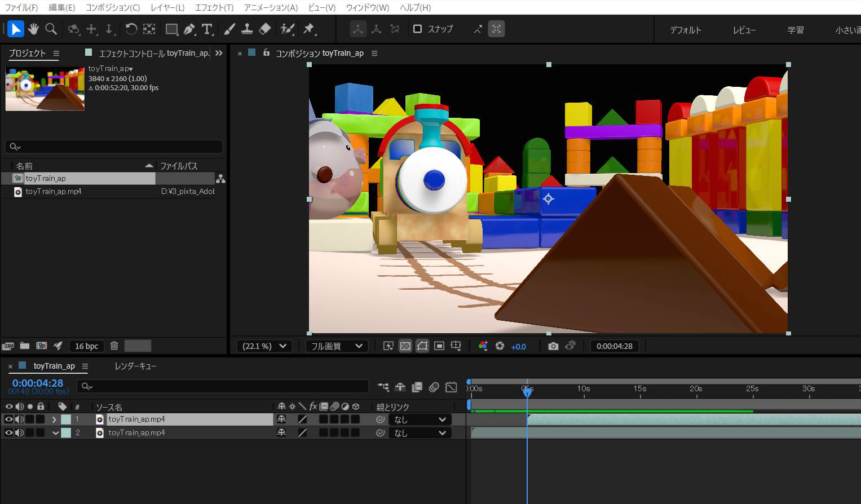Select the Type text tool
Screen dimensions: 861x504
point(207,29)
